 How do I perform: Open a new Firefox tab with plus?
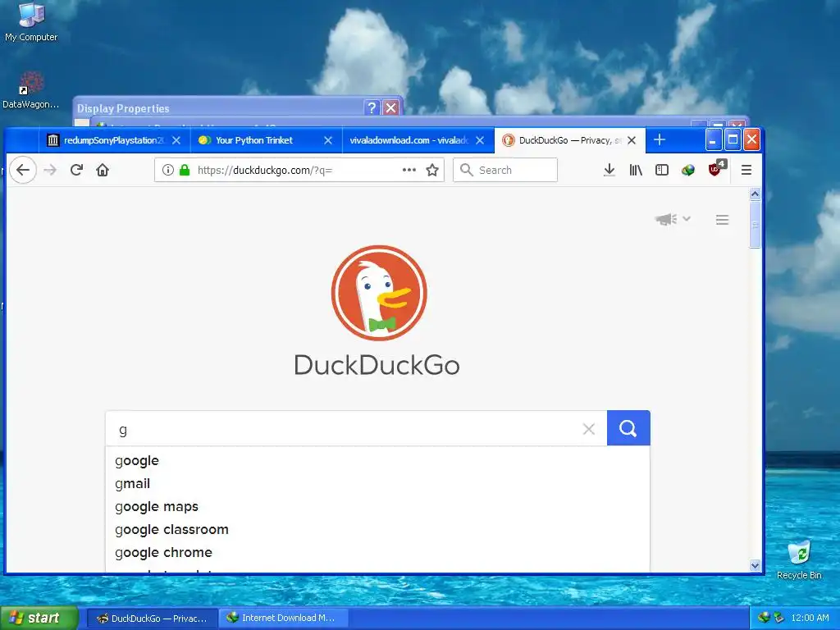click(660, 139)
